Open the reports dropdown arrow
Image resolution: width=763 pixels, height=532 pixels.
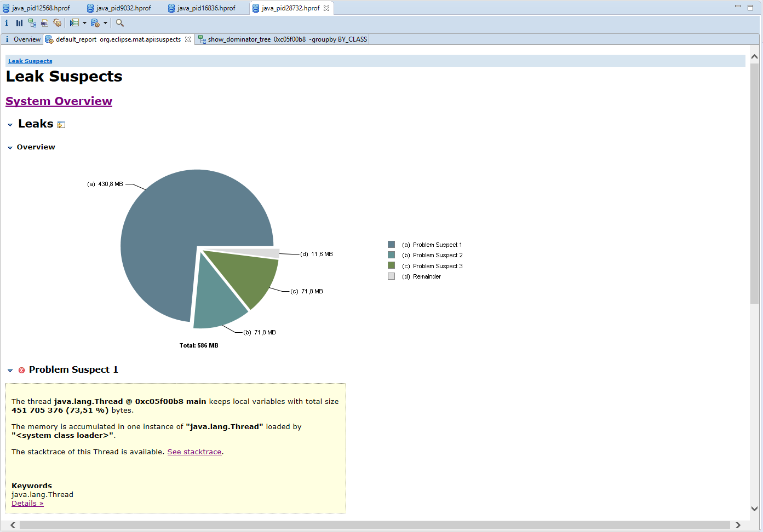click(x=84, y=23)
